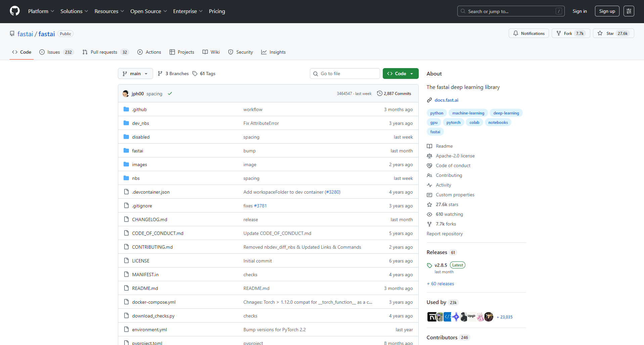Open the docs.fast.ai website link
644x345 pixels.
click(x=446, y=100)
